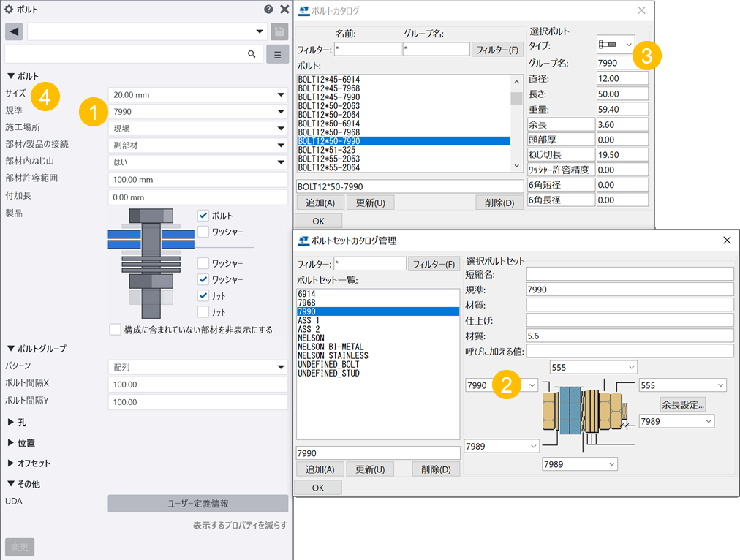Uncheck the ボルト checkbox
Image resolution: width=740 pixels, height=560 pixels.
pyautogui.click(x=203, y=216)
